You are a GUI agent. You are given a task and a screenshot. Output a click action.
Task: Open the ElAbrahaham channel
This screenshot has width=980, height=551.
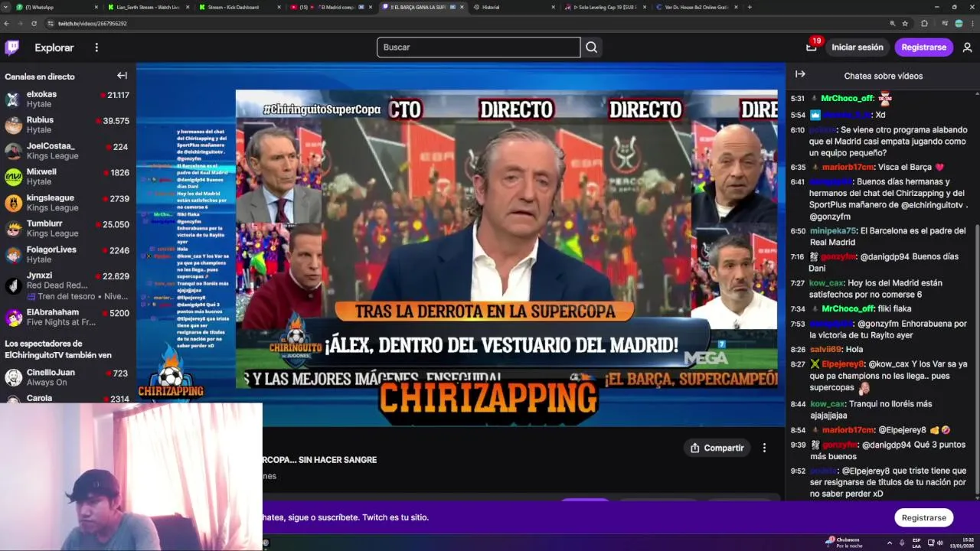coord(67,317)
